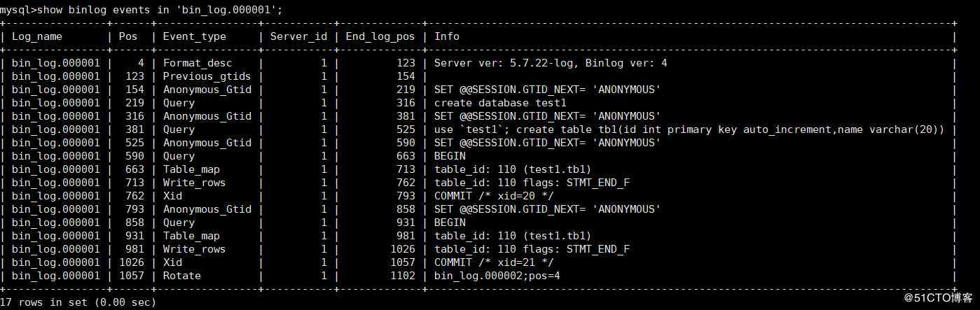Click Server_id value in Previous_gtids row

(324, 76)
